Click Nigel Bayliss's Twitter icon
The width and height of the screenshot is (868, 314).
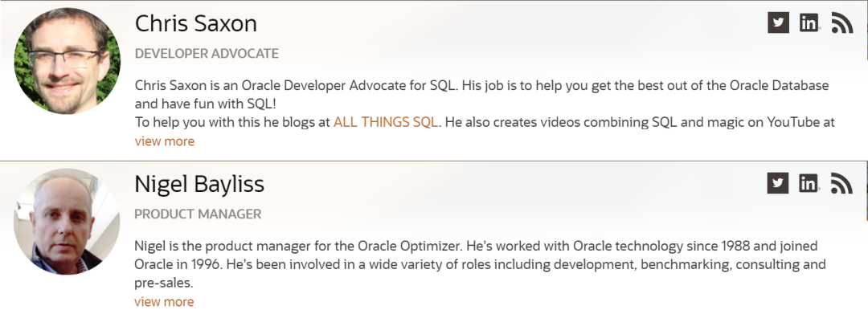778,183
